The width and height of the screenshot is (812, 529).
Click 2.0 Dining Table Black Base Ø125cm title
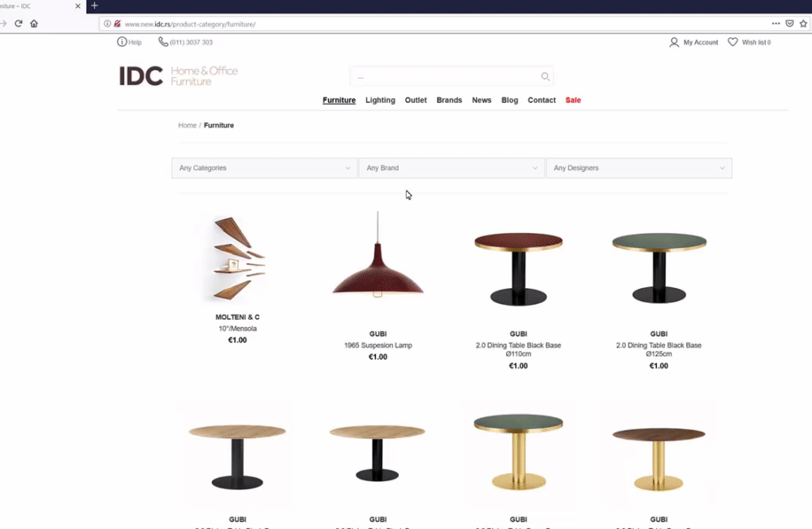659,350
